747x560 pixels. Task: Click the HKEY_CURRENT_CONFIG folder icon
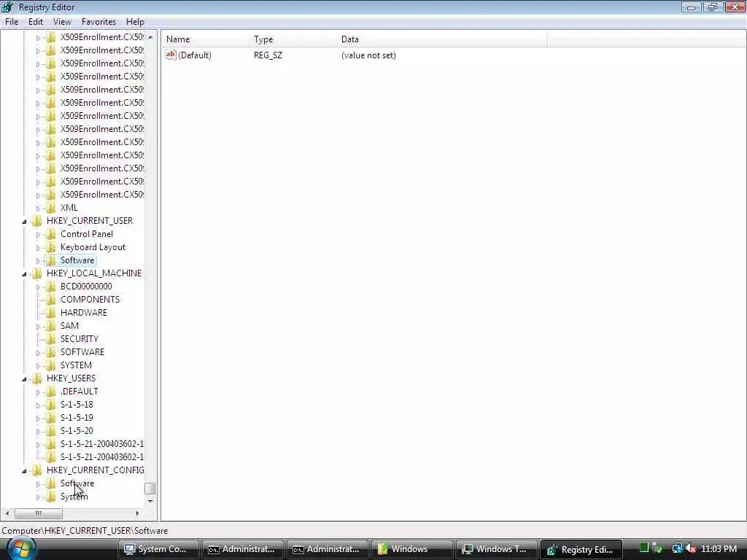coord(36,470)
